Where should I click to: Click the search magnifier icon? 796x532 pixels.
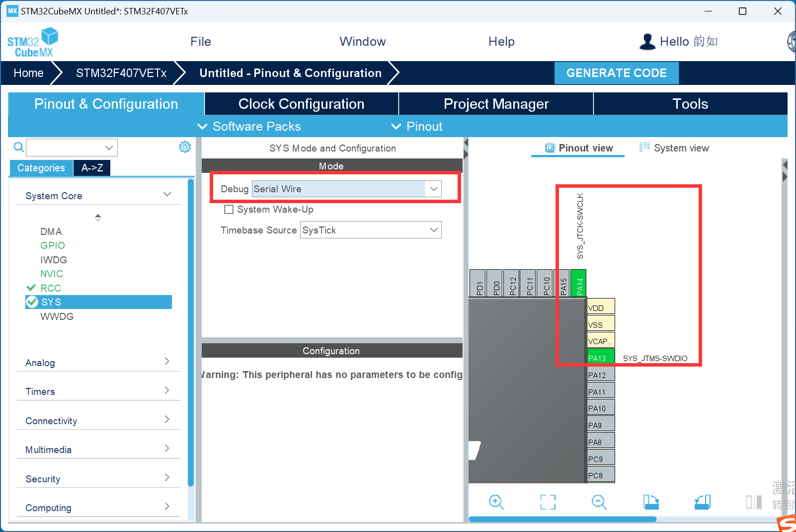[18, 147]
